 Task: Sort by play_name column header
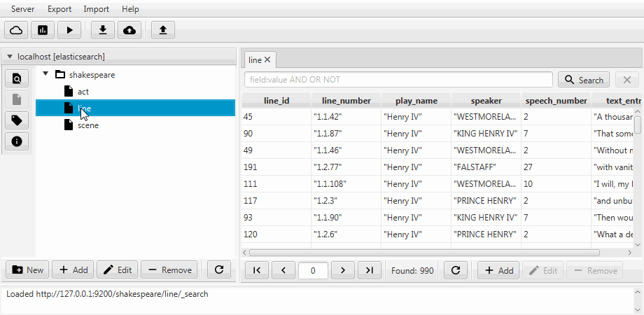416,101
